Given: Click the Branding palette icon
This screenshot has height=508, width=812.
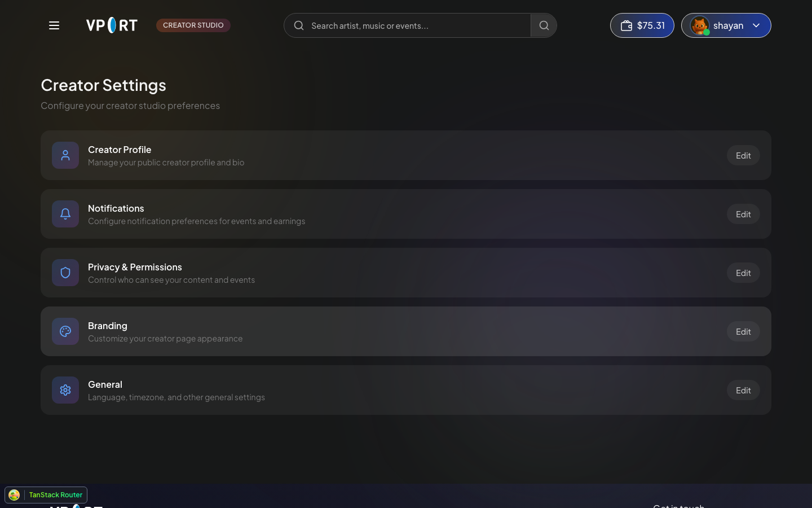Looking at the screenshot, I should (65, 331).
